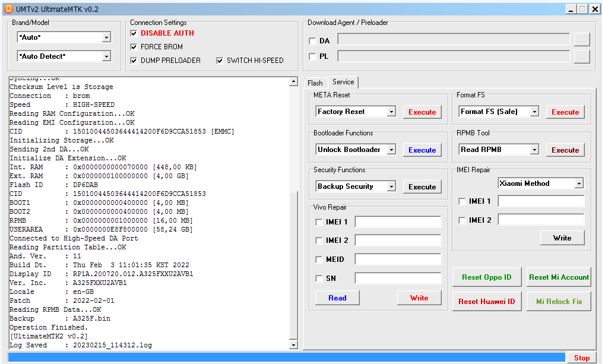The height and width of the screenshot is (364, 602).
Task: Click the PL file browse button
Action: click(582, 57)
